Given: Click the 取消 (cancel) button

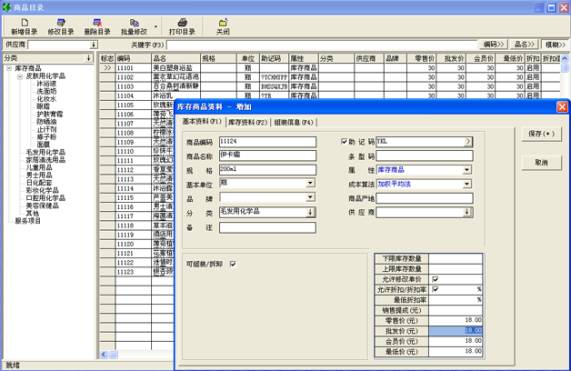Looking at the screenshot, I should click(542, 162).
